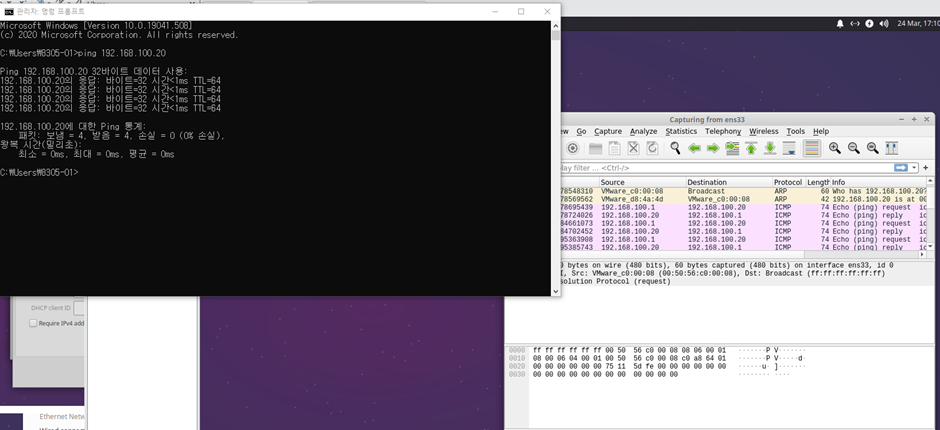Click go to specified packet icon
This screenshot has height=430, width=940.
pyautogui.click(x=732, y=148)
